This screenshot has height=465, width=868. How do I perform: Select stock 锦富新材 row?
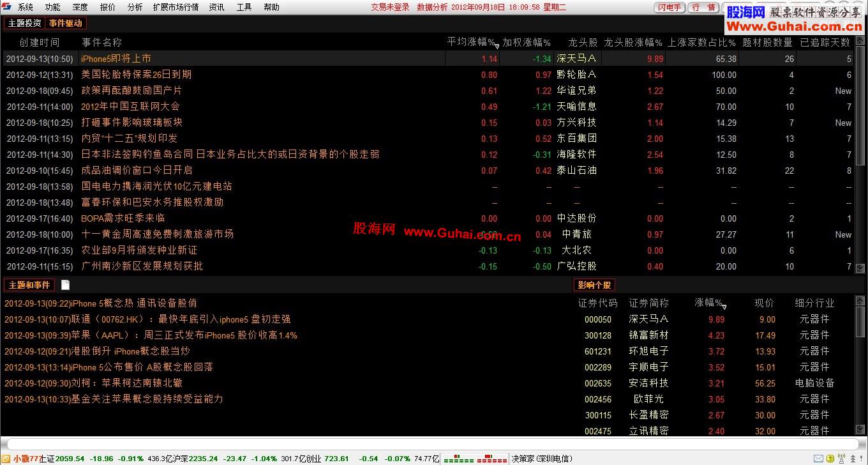click(x=714, y=335)
